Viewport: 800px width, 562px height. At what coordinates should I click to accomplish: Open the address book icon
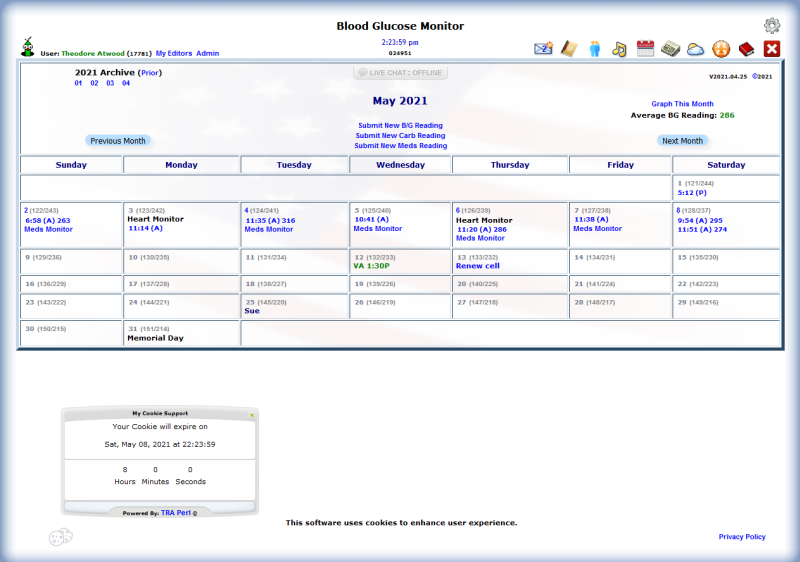pos(569,48)
